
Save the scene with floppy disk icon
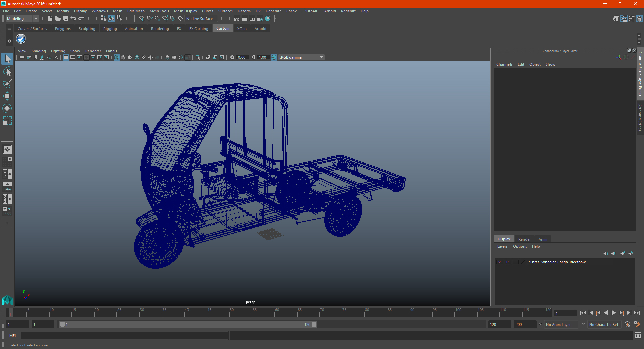pos(66,19)
